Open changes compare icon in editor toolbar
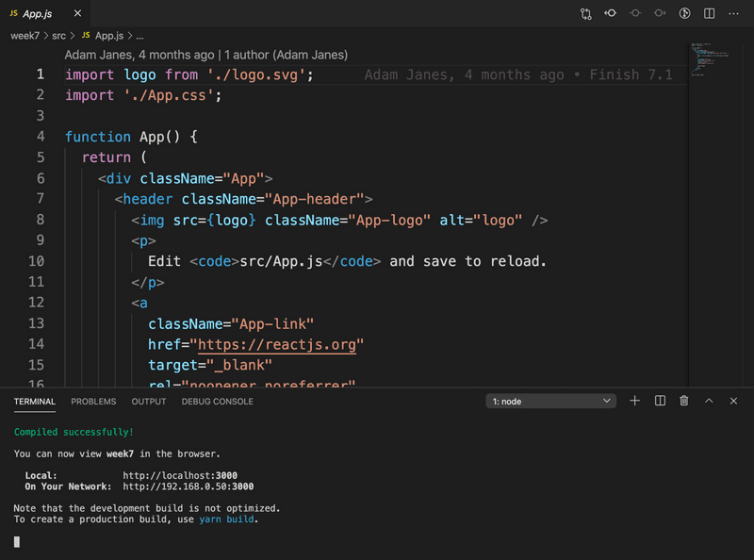This screenshot has height=560, width=754. 586,14
